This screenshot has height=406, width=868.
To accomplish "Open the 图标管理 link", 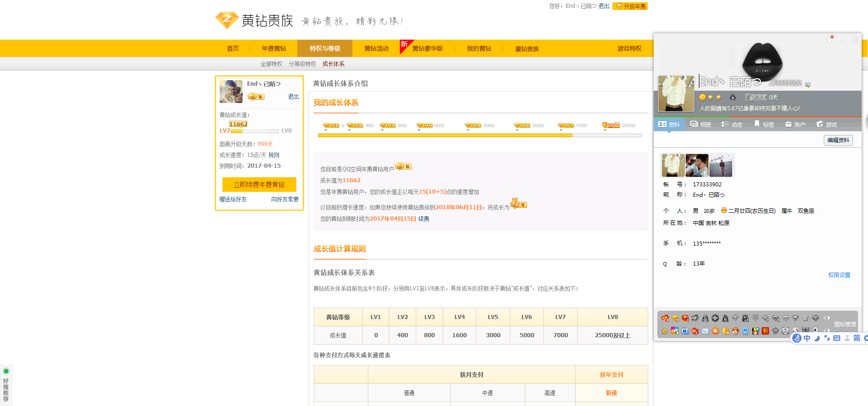I will [845, 324].
